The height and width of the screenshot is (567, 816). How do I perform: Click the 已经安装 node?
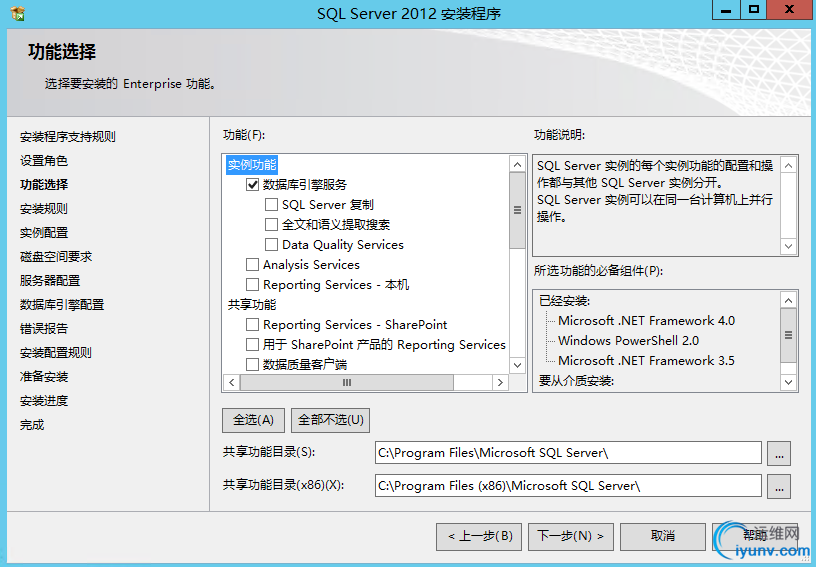tap(564, 301)
